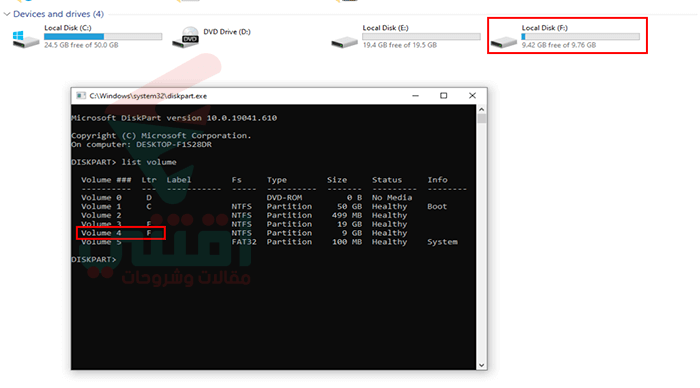The width and height of the screenshot is (700, 388).
Task: Click the Local Disk (C:) usage bar
Action: point(103,37)
